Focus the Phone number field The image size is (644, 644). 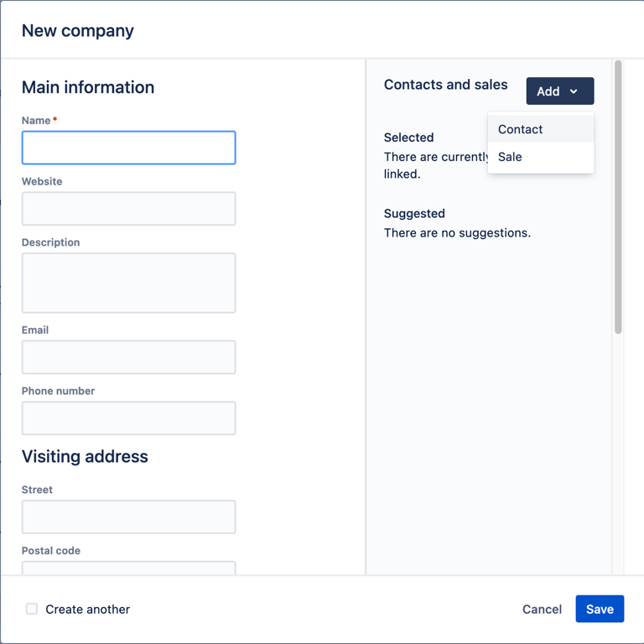tap(128, 418)
